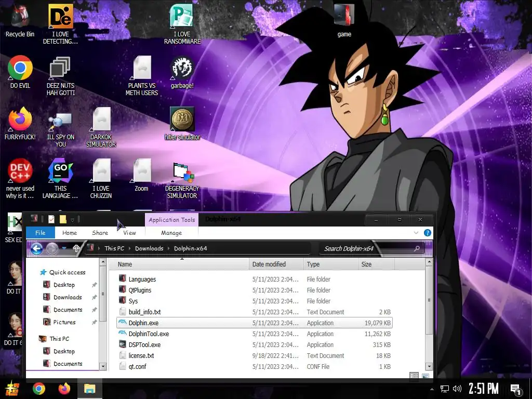Launch the Firefox desktop shortcut

click(x=20, y=124)
